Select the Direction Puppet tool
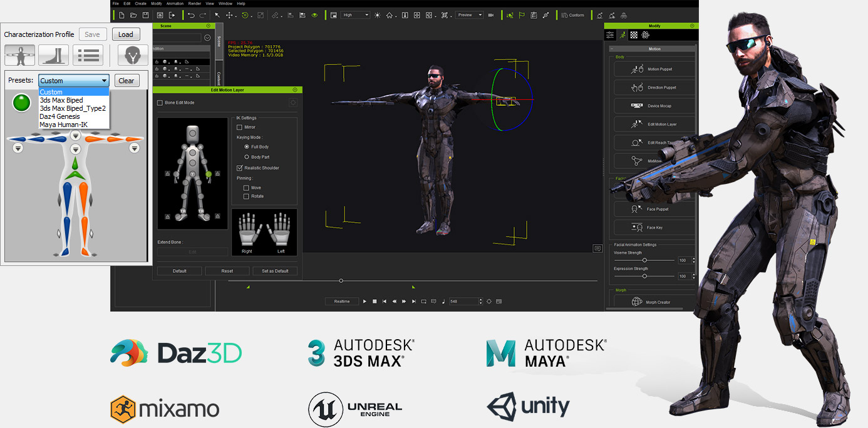The width and height of the screenshot is (868, 428). [x=654, y=87]
